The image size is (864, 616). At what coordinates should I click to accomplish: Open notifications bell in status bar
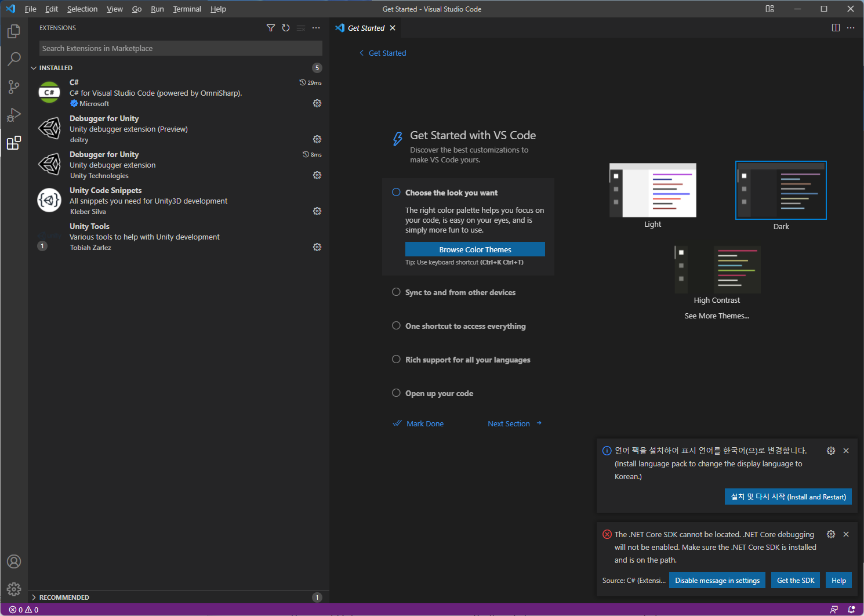point(851,610)
